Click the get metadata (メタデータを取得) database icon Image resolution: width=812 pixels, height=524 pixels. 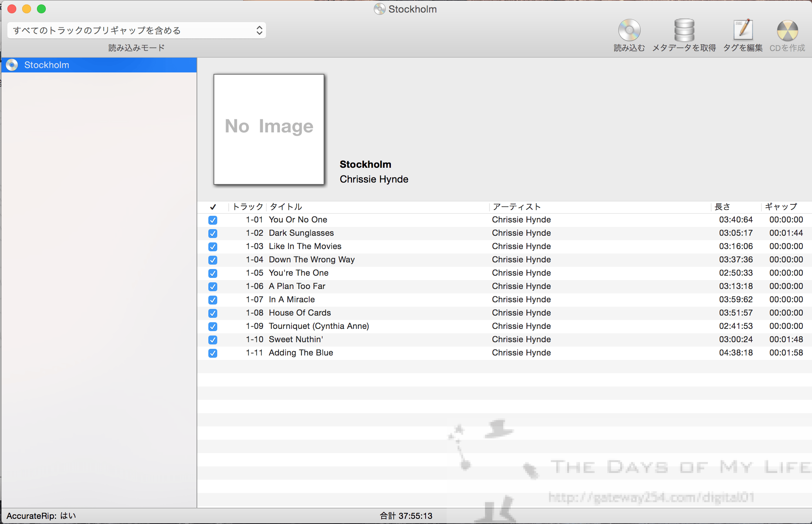(x=684, y=30)
